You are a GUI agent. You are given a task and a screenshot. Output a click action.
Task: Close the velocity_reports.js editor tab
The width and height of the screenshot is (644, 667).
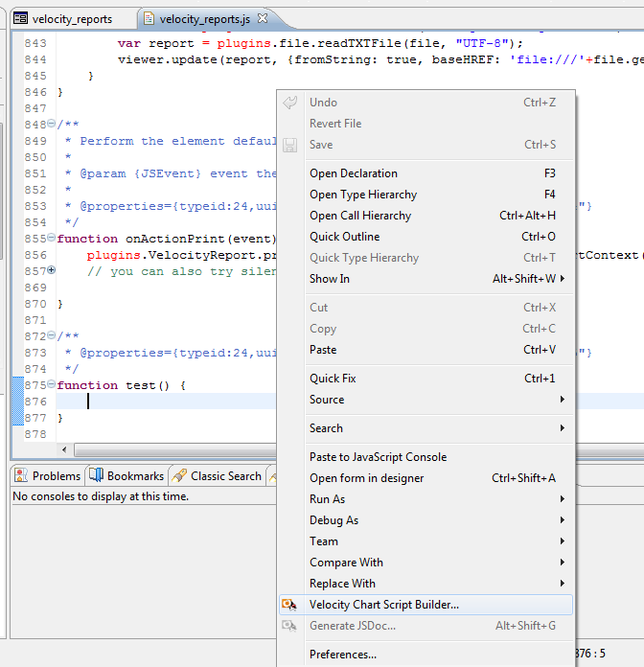point(263,19)
